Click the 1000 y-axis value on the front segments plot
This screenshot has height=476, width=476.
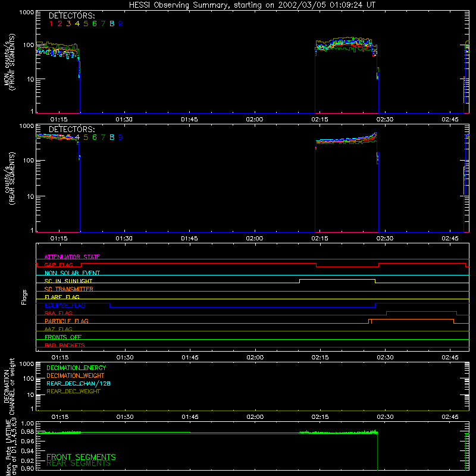27,12
